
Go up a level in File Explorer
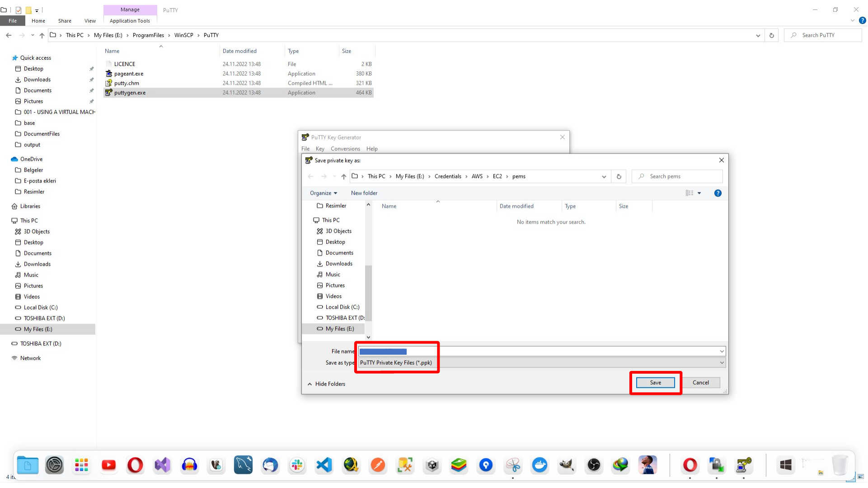click(x=42, y=35)
